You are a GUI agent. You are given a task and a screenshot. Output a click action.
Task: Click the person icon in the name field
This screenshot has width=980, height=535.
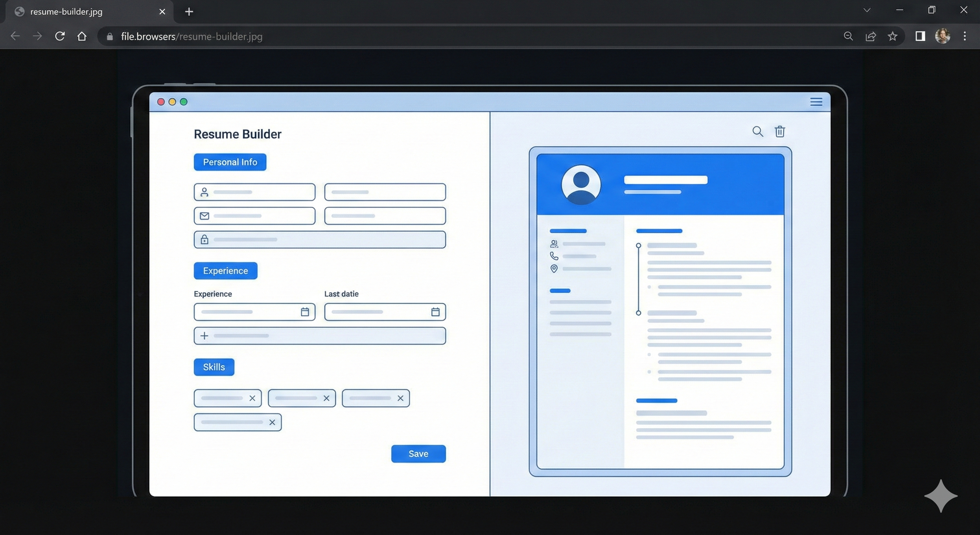tap(204, 192)
